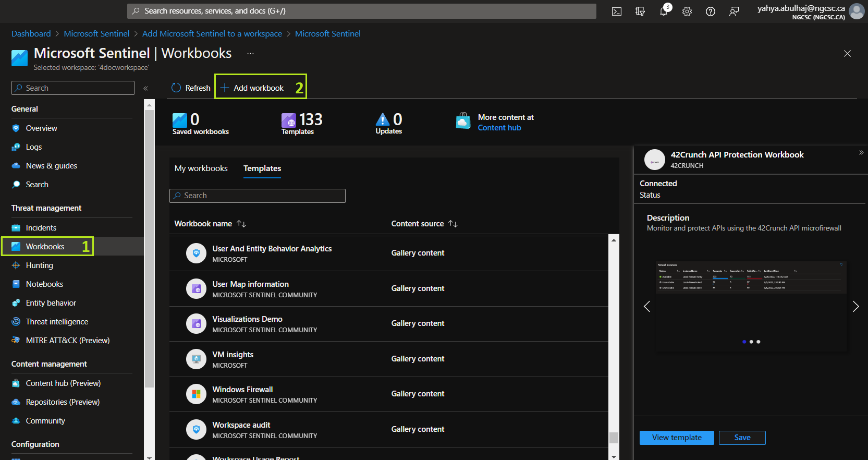Click the 133 Templates counter
This screenshot has height=460, width=868.
point(302,124)
